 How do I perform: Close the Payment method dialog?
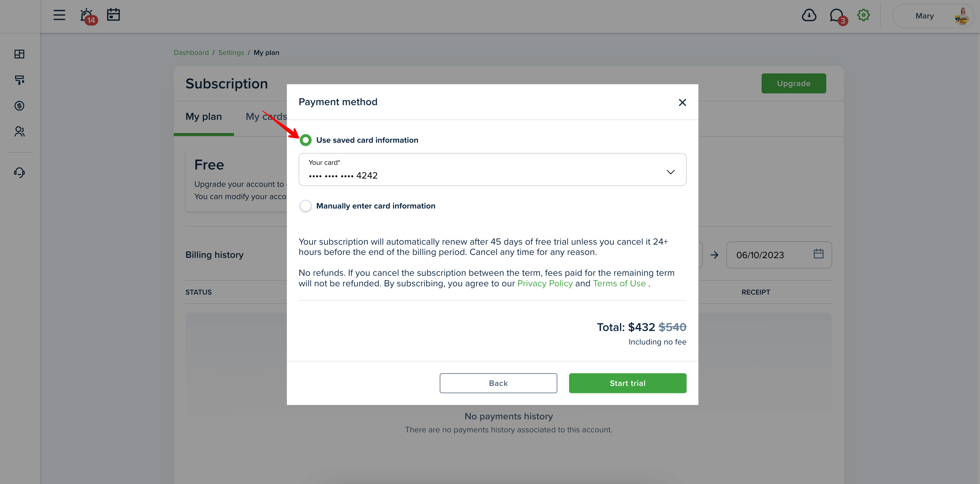pyautogui.click(x=682, y=102)
